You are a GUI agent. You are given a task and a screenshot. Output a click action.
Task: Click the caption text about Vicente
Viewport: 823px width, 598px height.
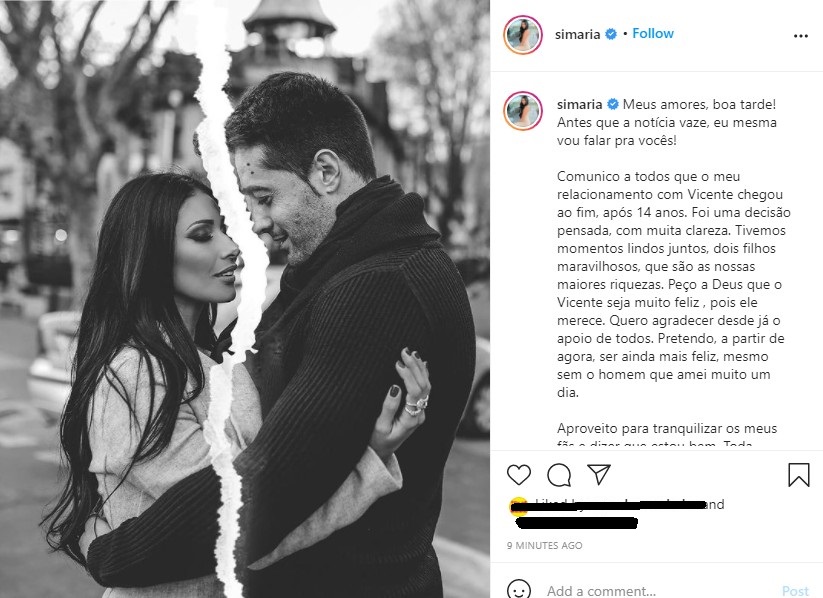[673, 284]
